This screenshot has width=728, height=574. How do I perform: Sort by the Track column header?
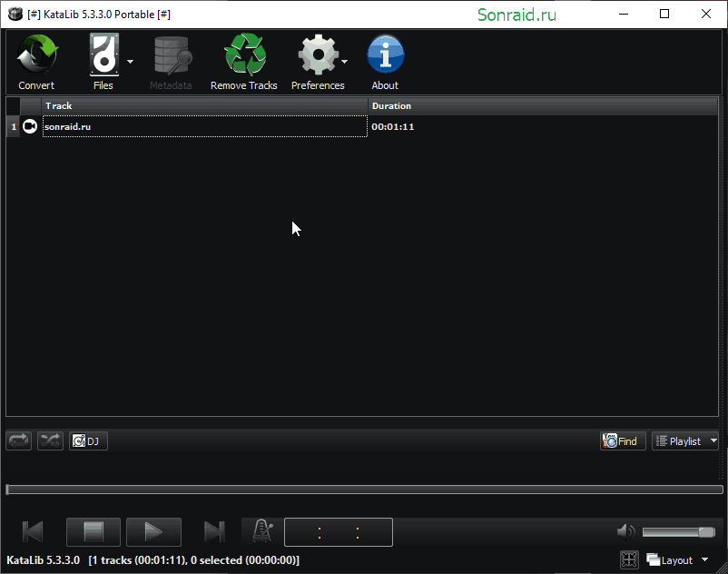pos(204,106)
